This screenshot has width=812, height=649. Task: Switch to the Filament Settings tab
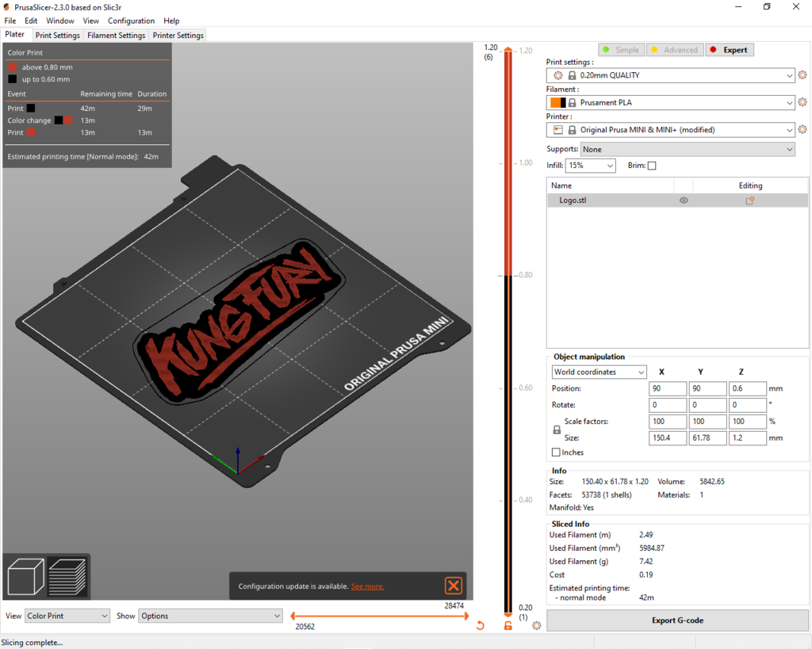(116, 35)
